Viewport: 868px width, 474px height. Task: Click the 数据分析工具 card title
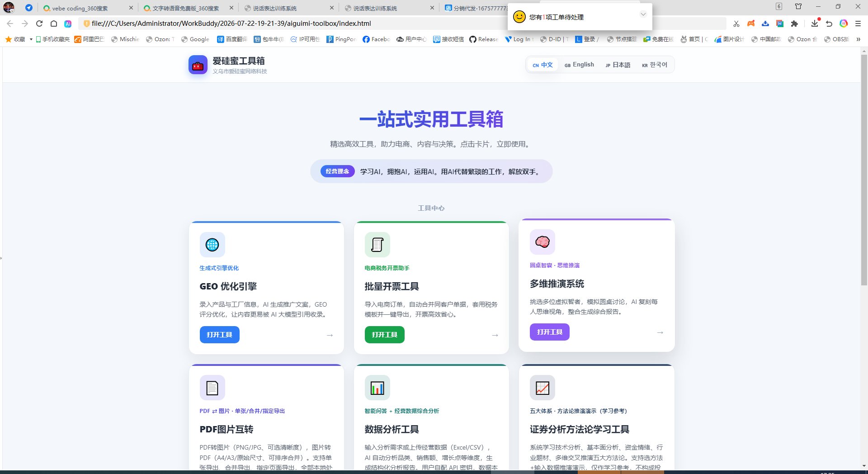(x=392, y=429)
